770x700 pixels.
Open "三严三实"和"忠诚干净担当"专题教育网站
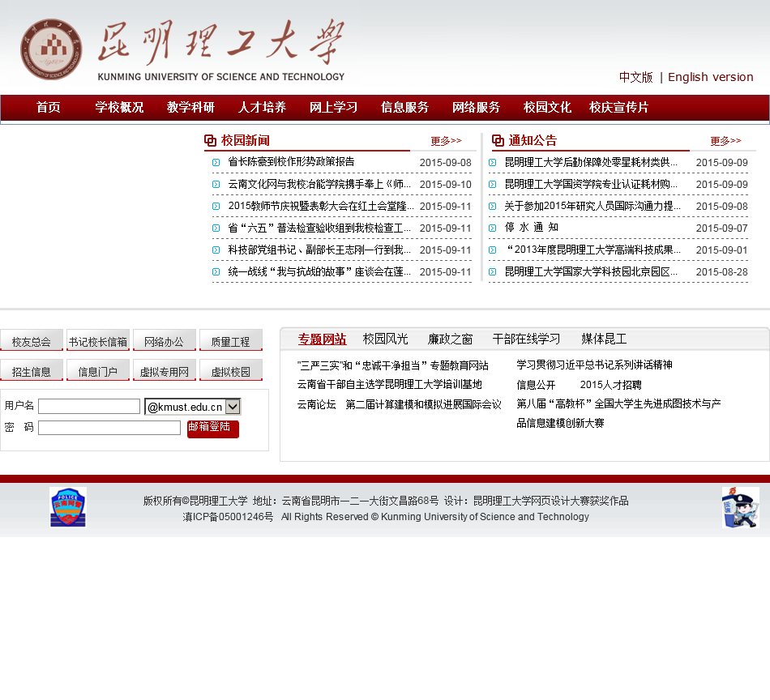[x=393, y=365]
